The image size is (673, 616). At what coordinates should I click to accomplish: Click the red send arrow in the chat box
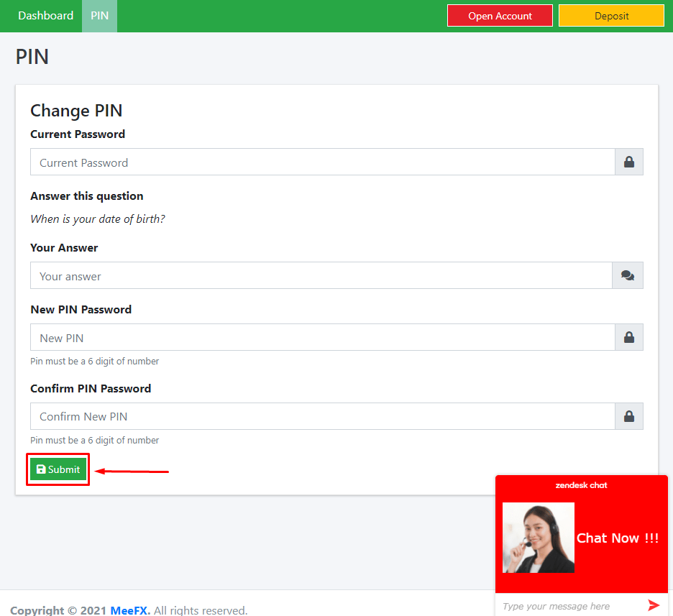coord(654,604)
